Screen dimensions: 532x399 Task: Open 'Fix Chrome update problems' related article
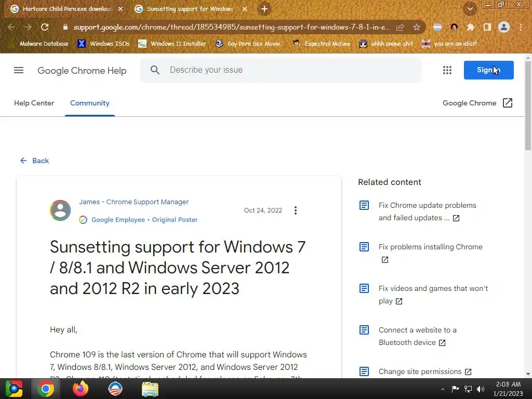[x=427, y=211]
